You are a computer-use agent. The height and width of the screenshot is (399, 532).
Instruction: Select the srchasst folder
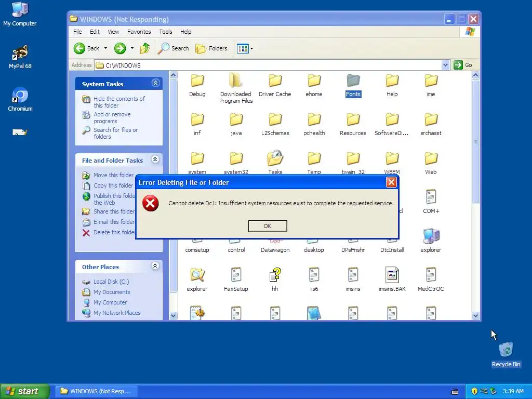[431, 125]
